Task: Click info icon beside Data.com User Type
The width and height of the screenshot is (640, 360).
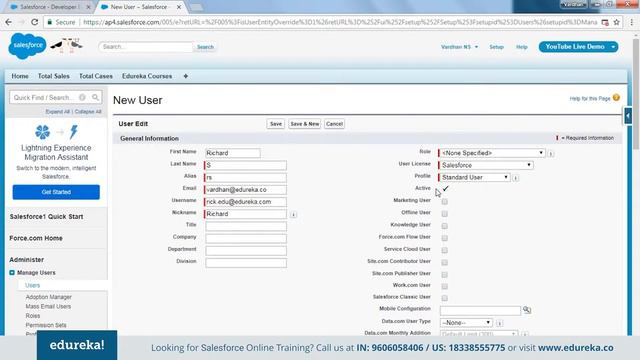Action: tap(499, 323)
